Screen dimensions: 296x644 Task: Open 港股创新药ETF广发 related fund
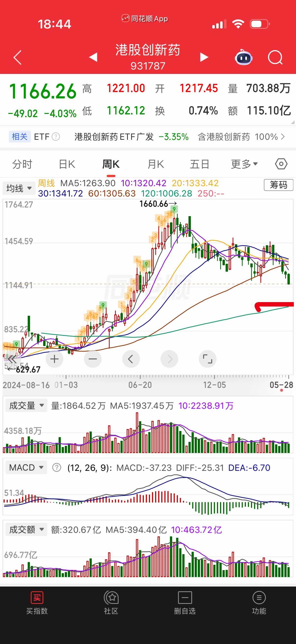tap(114, 137)
